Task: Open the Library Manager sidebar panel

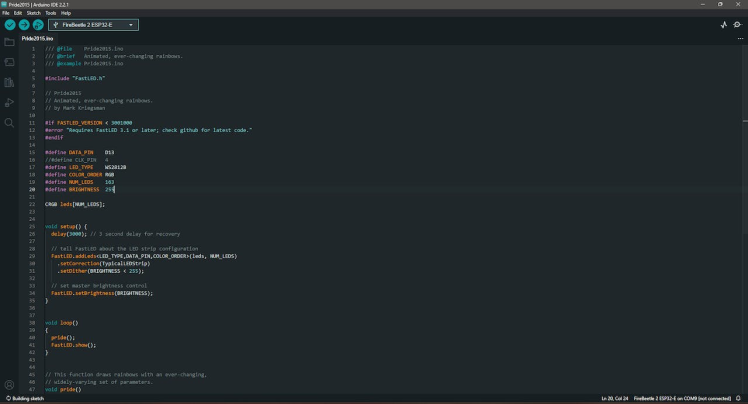Action: click(x=9, y=82)
